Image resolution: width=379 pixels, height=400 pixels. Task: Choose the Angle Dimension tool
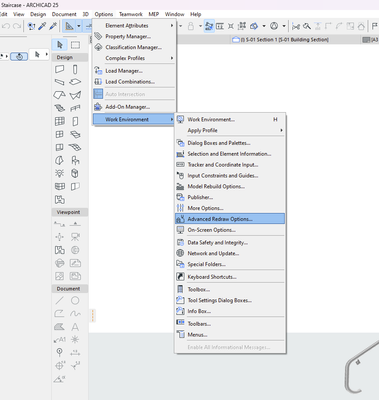point(60,379)
